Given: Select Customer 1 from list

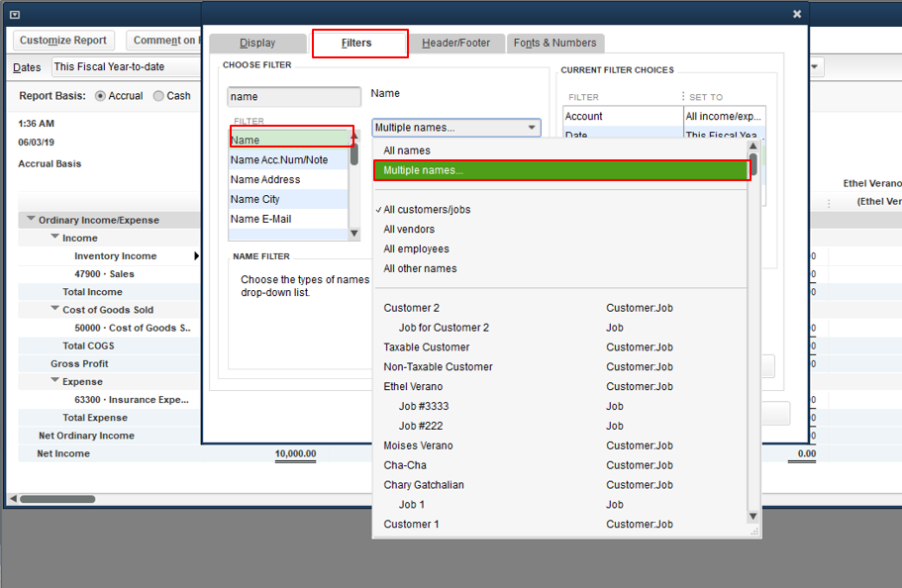Looking at the screenshot, I should tap(560, 524).
